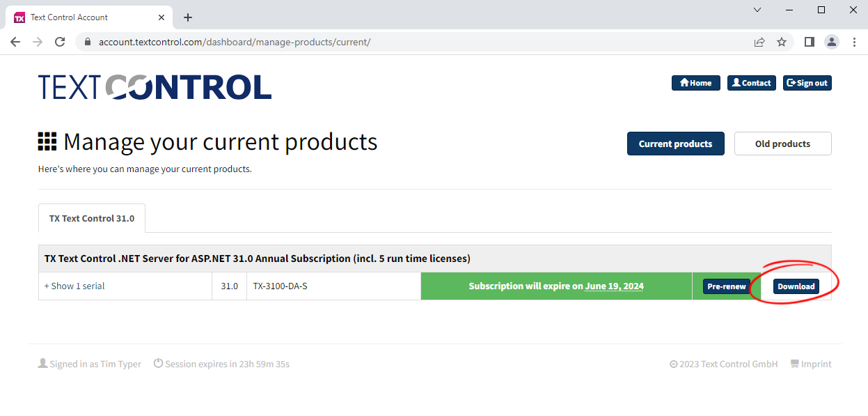
Task: Click the share page icon in address bar
Action: pyautogui.click(x=759, y=42)
